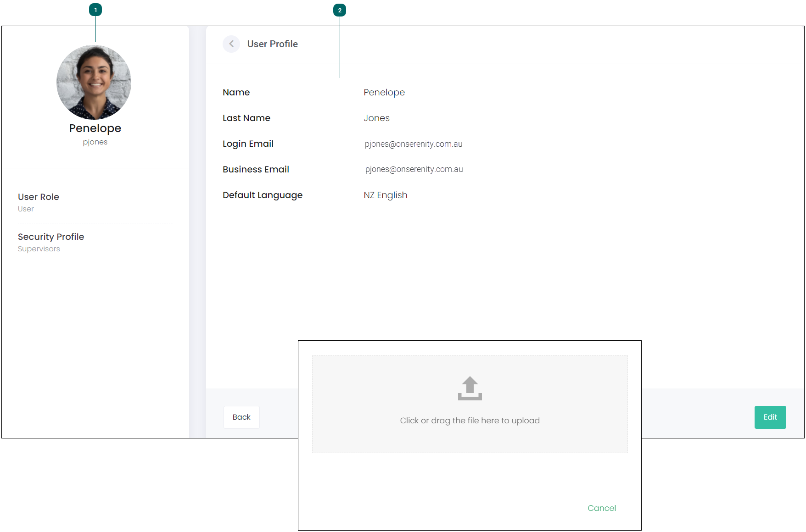Click the Name value Penelope
This screenshot has width=806, height=532.
pos(384,93)
